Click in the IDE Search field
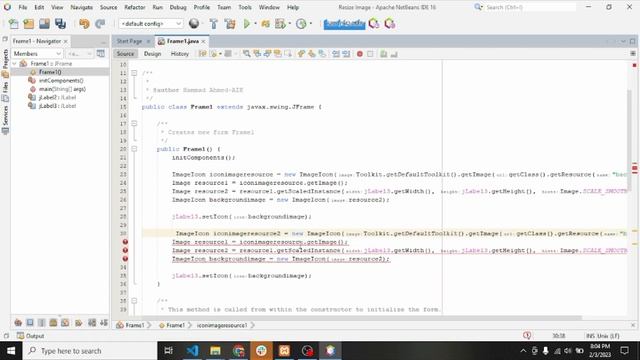This screenshot has height=360, width=640. [x=531, y=7]
